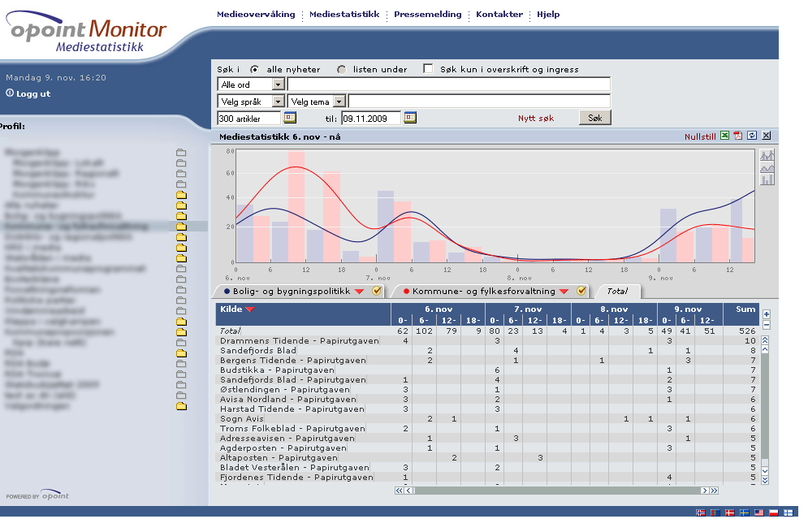Open calendar icon next to 300 artikler
Viewport: 808px width, 532px height.
coord(290,118)
